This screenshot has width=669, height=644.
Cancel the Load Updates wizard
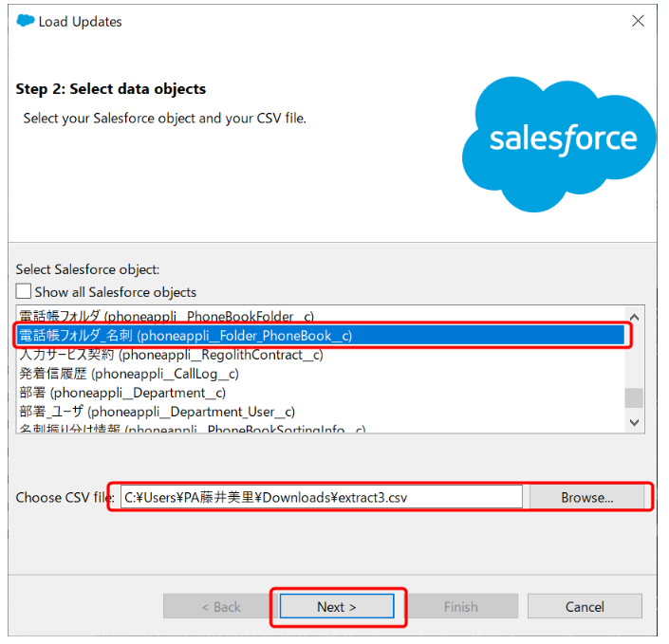(585, 606)
